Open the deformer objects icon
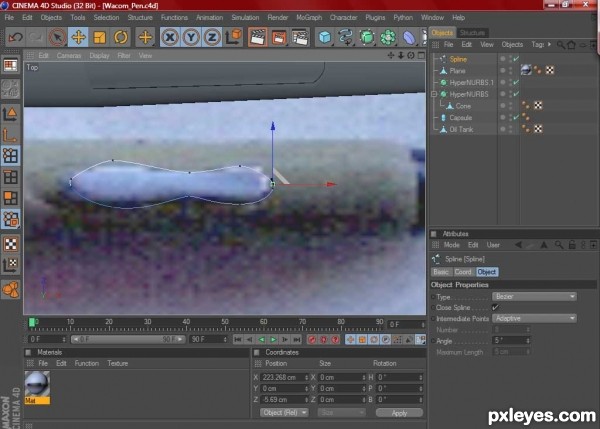This screenshot has width=600, height=429. pyautogui.click(x=409, y=38)
